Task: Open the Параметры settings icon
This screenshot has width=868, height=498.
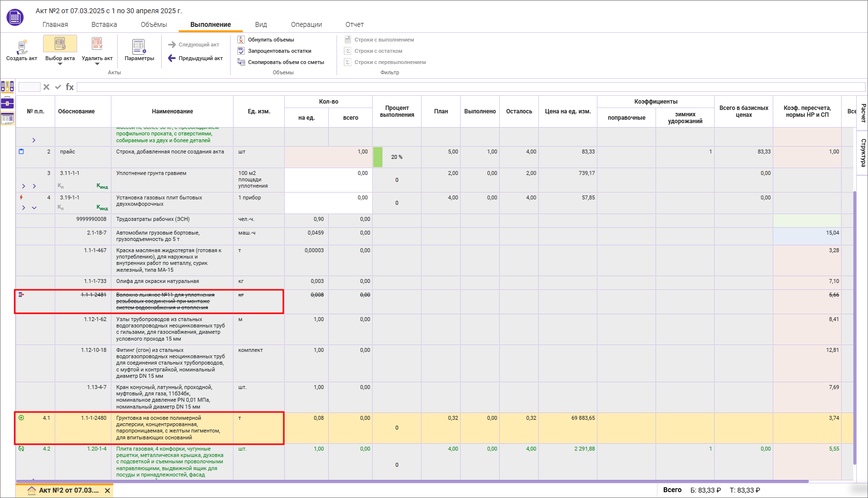Action: point(139,47)
